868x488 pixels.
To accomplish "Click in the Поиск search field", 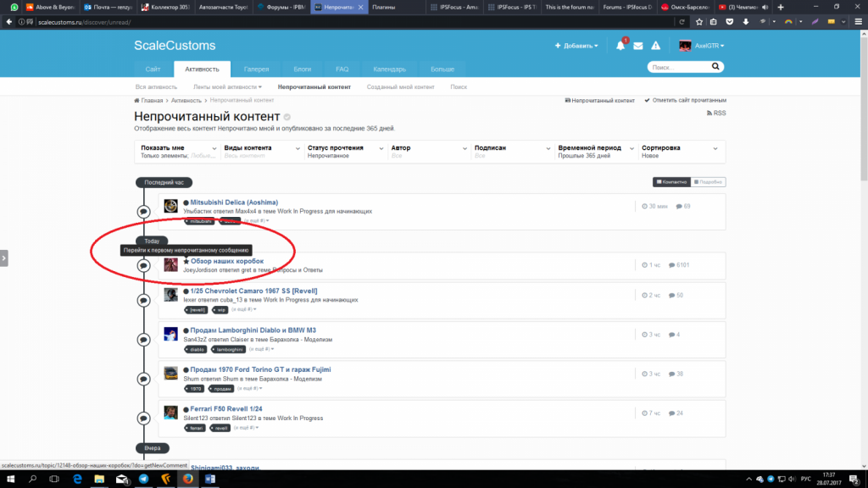I will (x=678, y=67).
